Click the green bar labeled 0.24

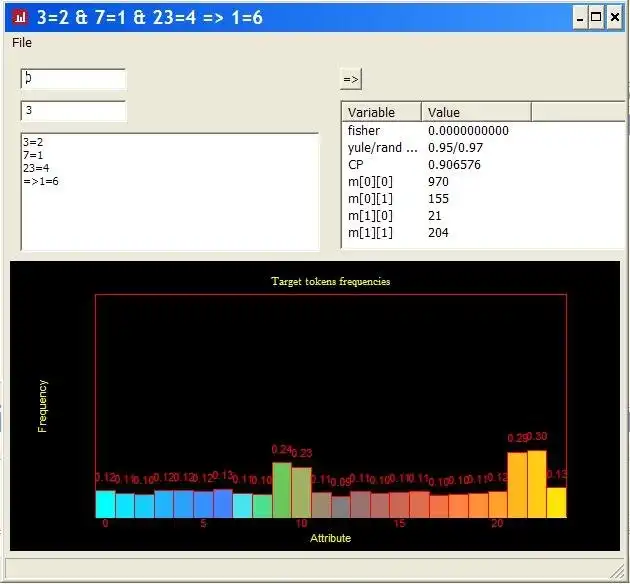click(x=282, y=490)
